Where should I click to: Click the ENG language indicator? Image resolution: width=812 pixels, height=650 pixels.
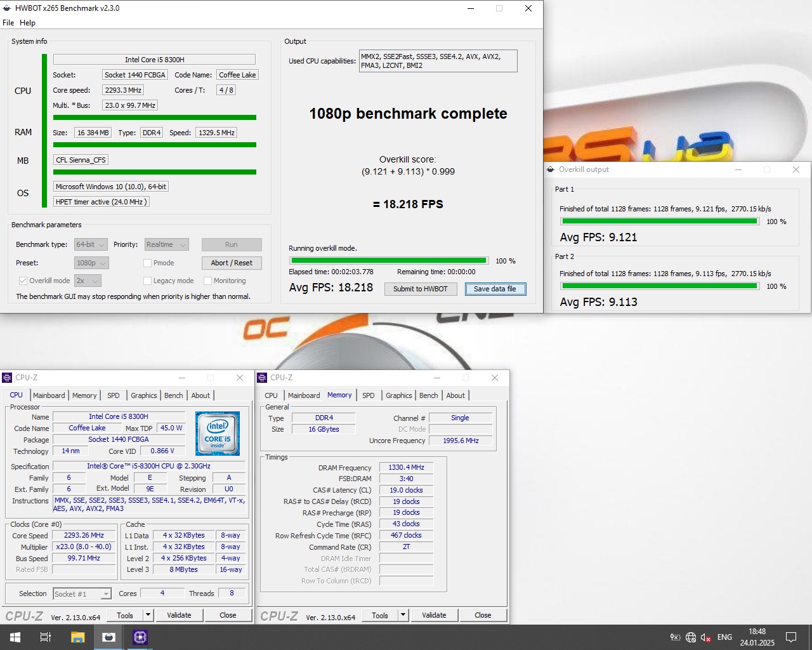pyautogui.click(x=724, y=637)
